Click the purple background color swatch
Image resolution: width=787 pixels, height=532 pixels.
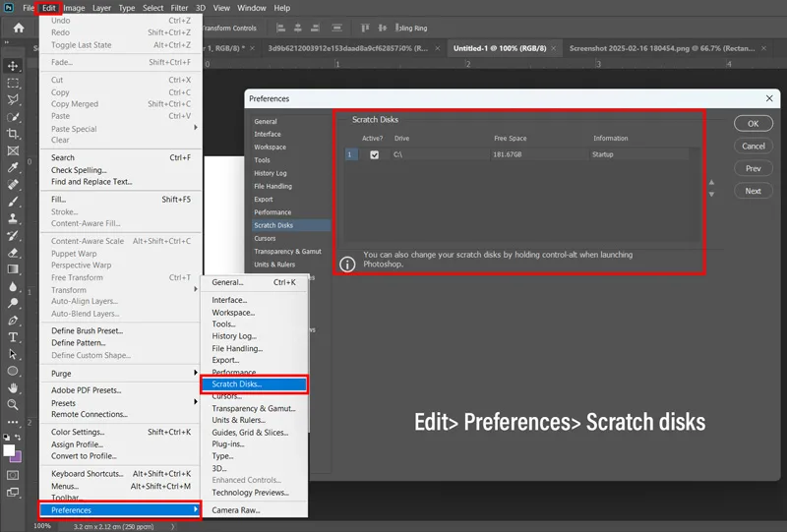click(17, 457)
